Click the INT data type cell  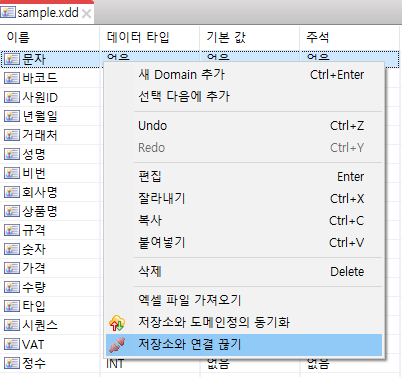pos(115,364)
